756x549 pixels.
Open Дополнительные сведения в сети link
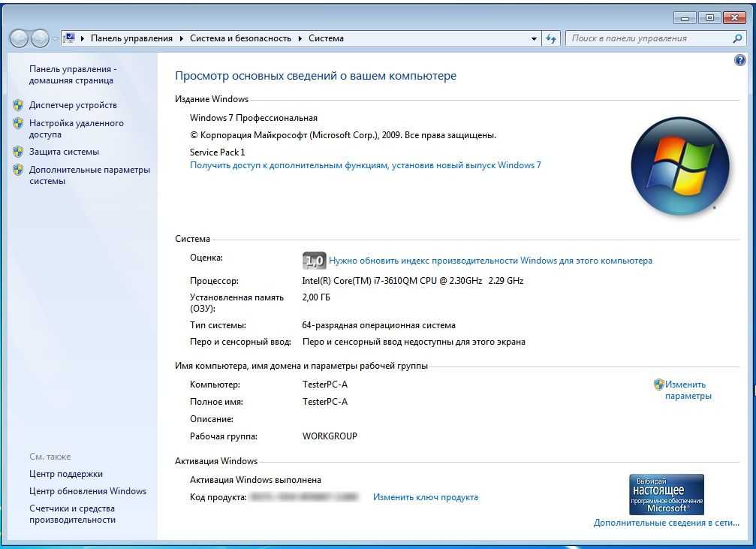coord(667,523)
